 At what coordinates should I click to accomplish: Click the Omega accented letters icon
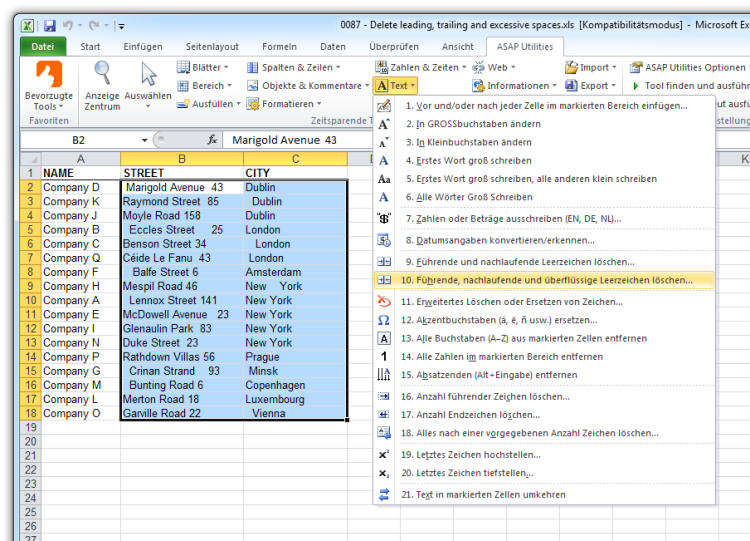click(x=384, y=320)
